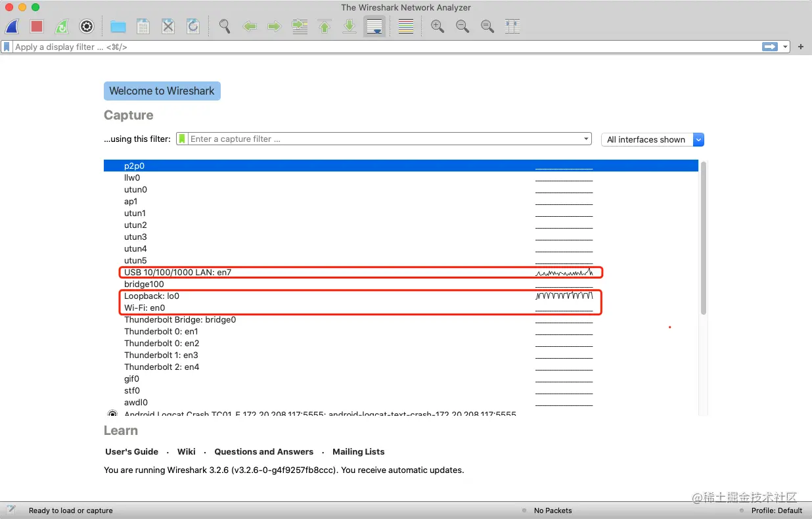812x519 pixels.
Task: Select USB 10/100/1000 LAN: en7 interface
Action: pyautogui.click(x=401, y=272)
